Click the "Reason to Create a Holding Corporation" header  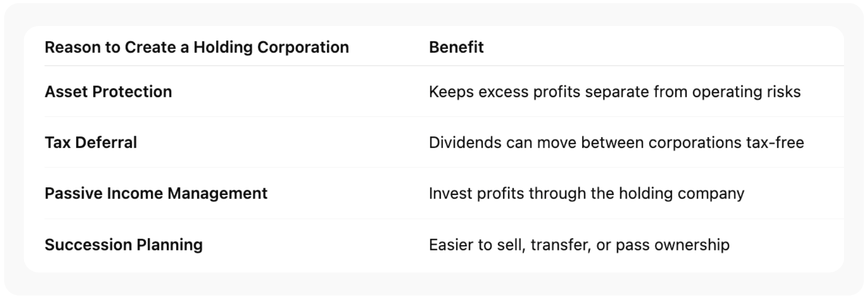click(x=197, y=47)
